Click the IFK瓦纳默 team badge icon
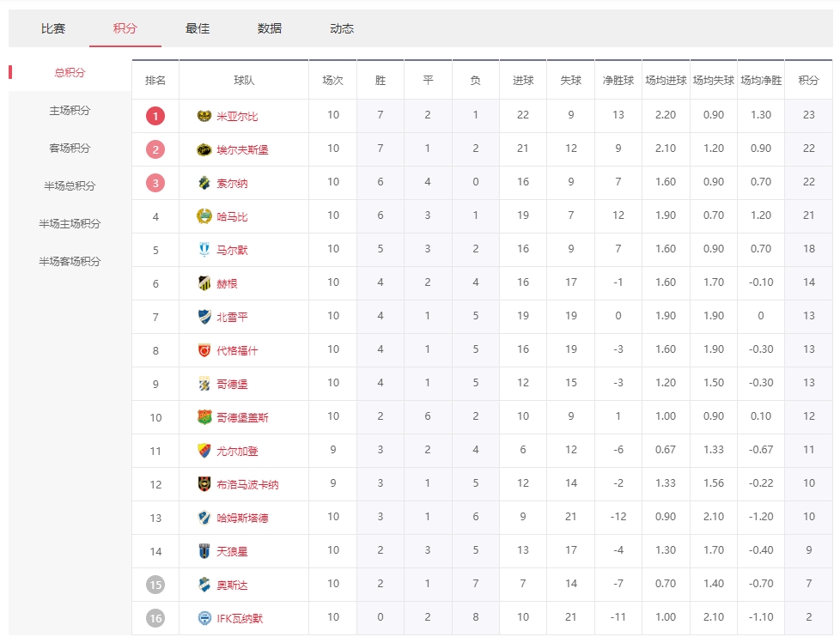Image resolution: width=840 pixels, height=637 pixels. (x=204, y=618)
